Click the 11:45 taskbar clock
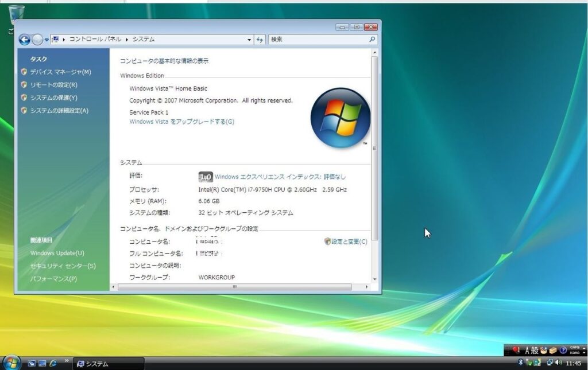Screen dimensions: 588x370 point(574,363)
